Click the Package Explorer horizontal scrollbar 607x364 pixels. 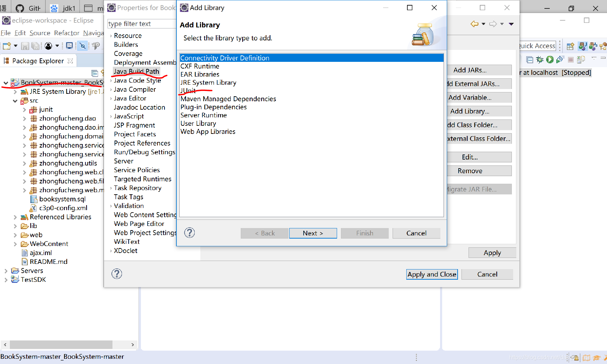(61, 344)
